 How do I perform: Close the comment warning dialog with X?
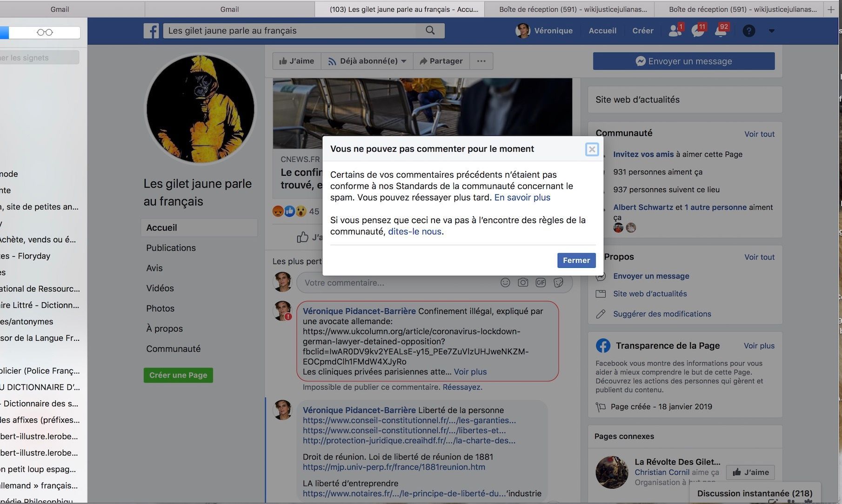(592, 149)
